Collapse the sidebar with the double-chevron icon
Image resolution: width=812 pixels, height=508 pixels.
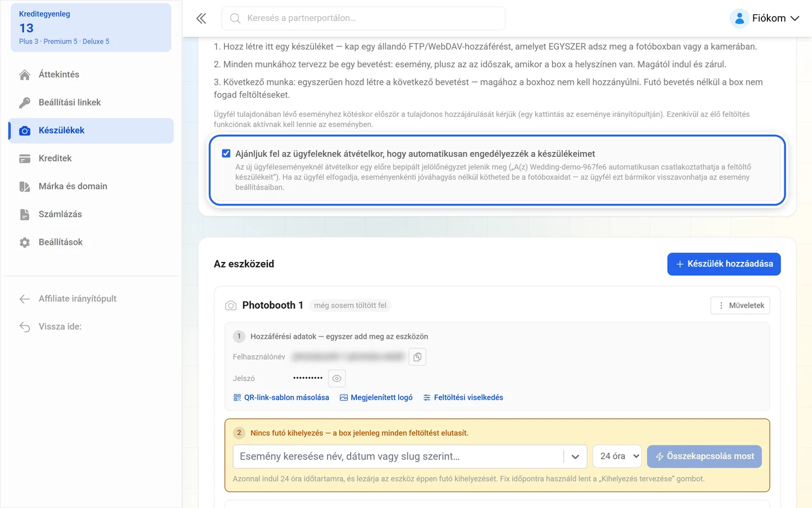coord(201,19)
